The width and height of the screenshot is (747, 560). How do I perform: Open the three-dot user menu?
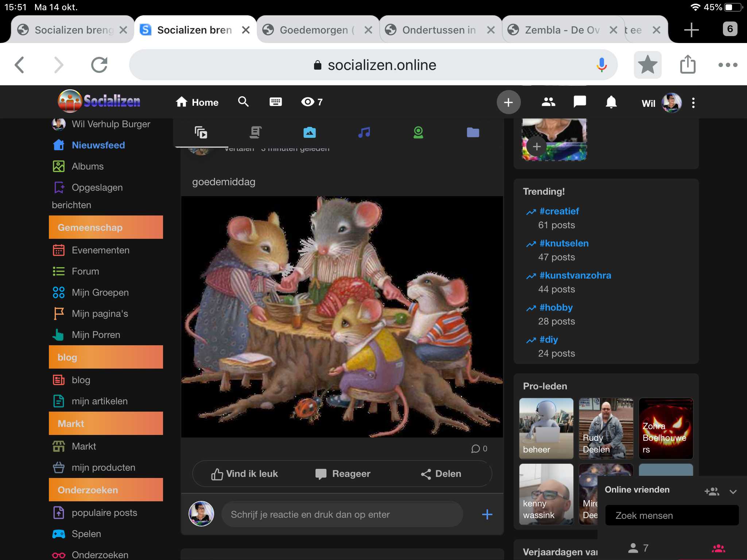tap(693, 103)
